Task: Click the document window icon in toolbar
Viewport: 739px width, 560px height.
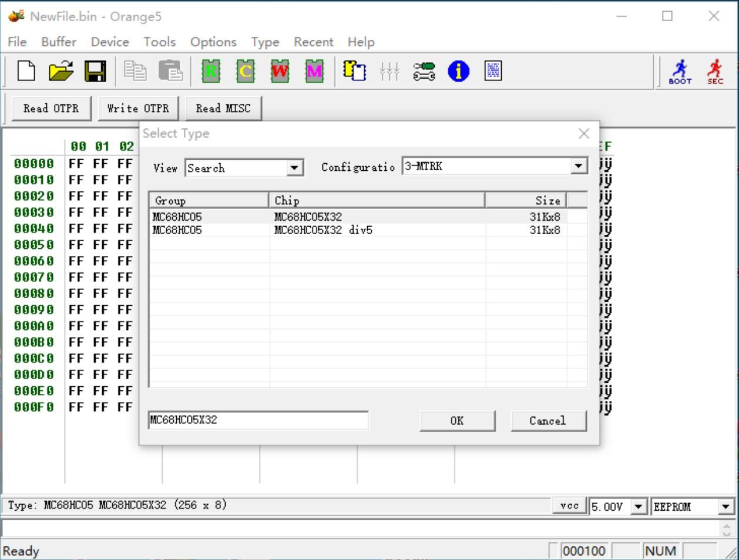Action: pos(493,72)
